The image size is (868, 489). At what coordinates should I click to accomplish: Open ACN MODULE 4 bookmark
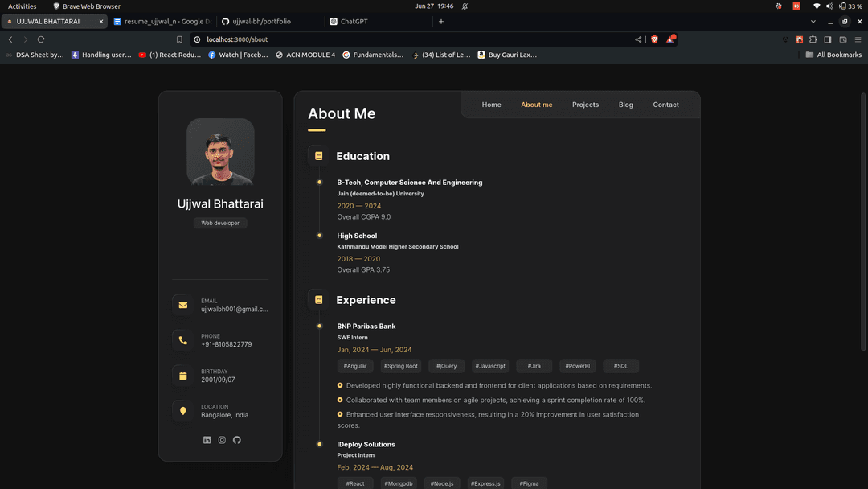[x=305, y=55]
